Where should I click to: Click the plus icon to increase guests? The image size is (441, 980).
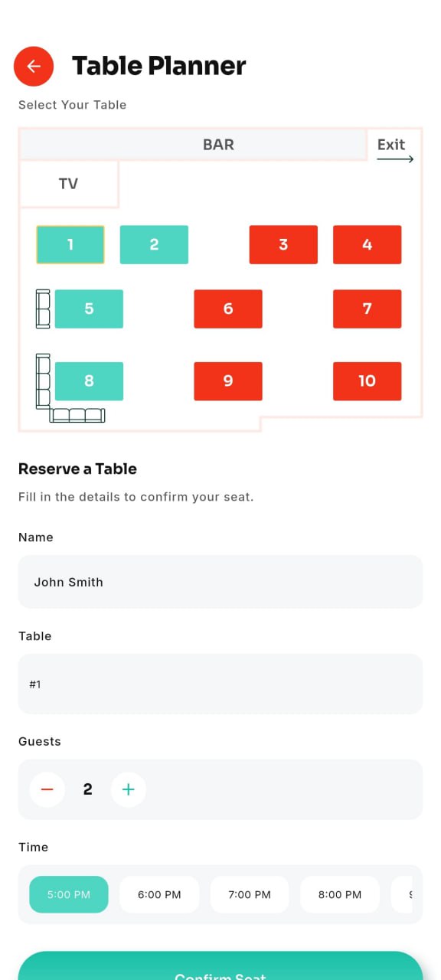(128, 789)
